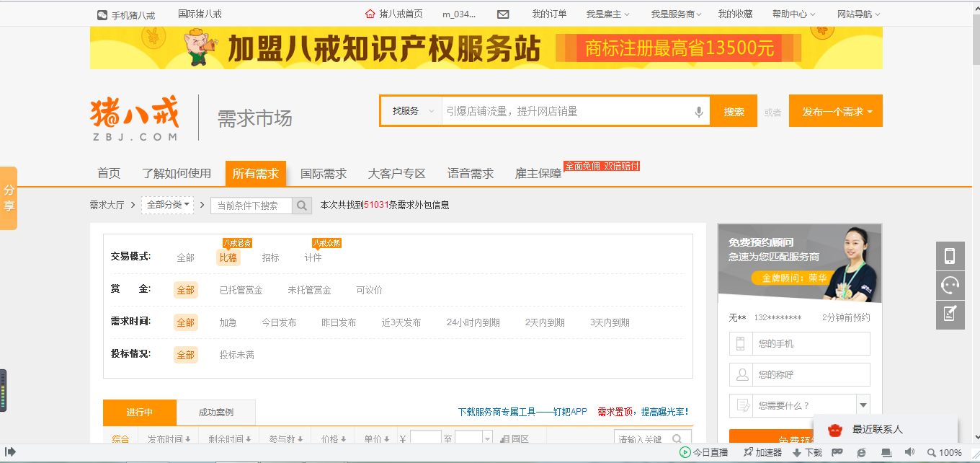Viewport: 980px width, 463px height.
Task: Open the customer service headset icon
Action: (950, 286)
